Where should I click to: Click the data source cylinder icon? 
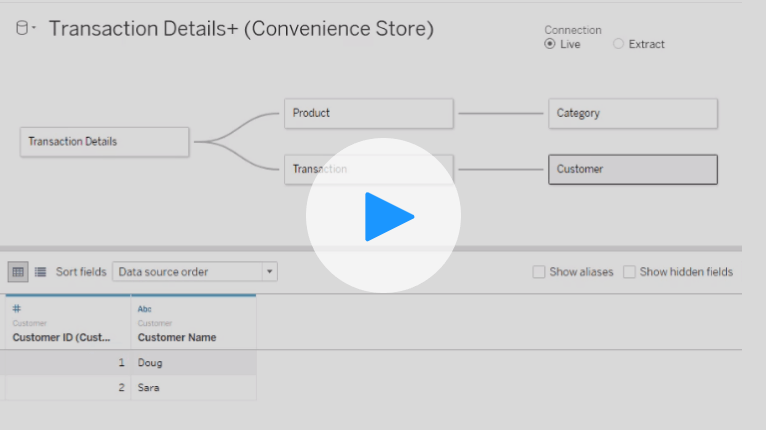click(21, 29)
